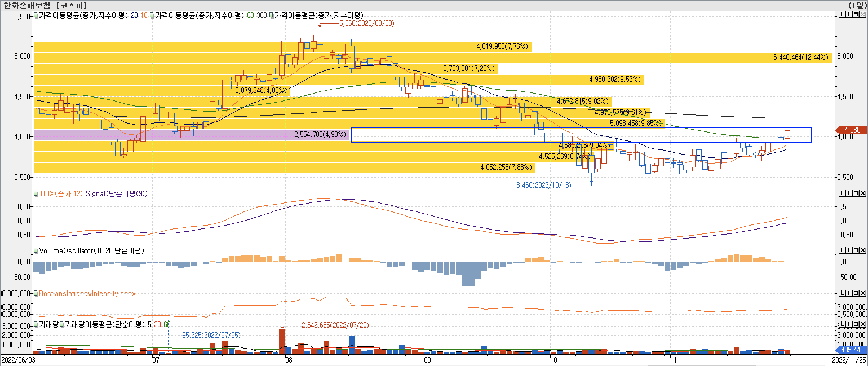The width and height of the screenshot is (868, 366).
Task: Toggle the VolumeOscillator legend box
Action: [36, 250]
